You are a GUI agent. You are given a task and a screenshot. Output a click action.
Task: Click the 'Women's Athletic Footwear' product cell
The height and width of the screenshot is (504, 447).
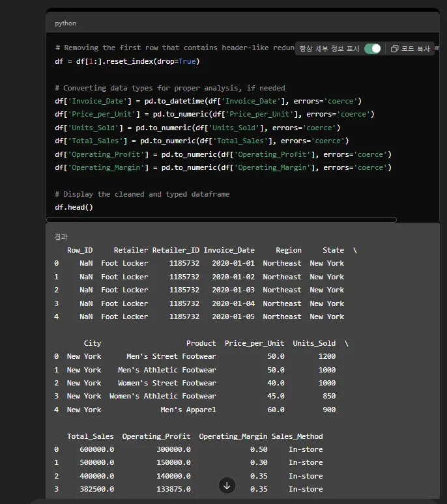tap(162, 396)
